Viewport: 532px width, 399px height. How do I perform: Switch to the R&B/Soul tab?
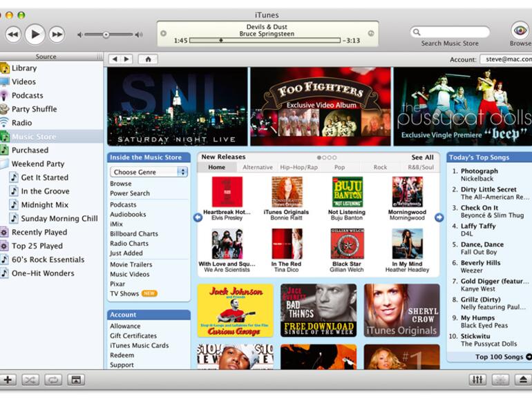click(421, 167)
